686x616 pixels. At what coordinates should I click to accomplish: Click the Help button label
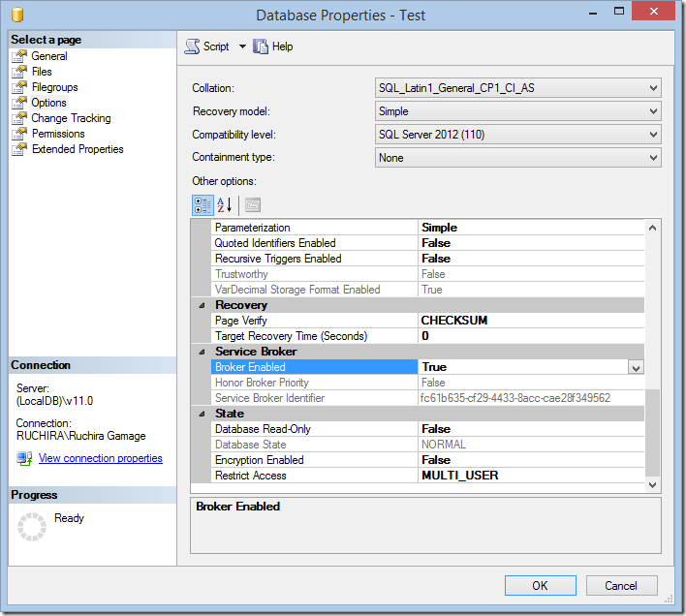click(283, 46)
